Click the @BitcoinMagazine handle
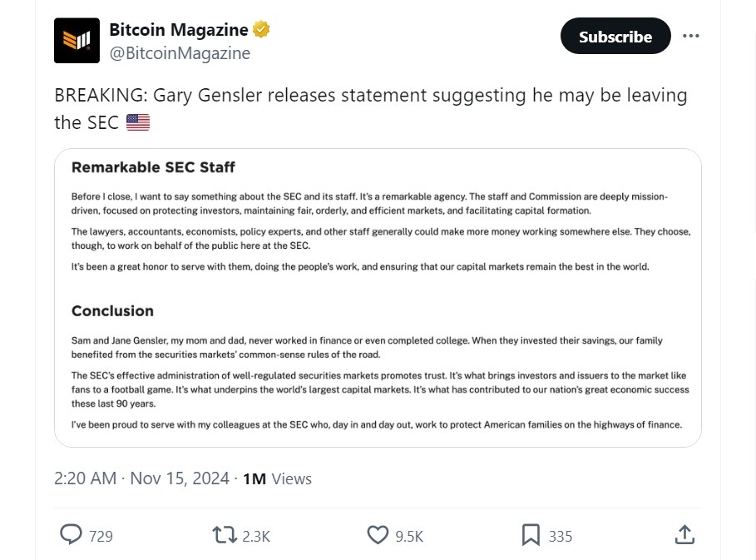Viewport: 756px width, 560px height. pos(180,53)
